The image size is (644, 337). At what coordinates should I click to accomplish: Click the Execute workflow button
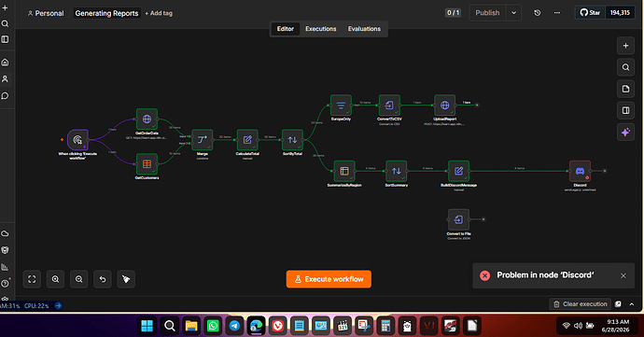pyautogui.click(x=329, y=279)
